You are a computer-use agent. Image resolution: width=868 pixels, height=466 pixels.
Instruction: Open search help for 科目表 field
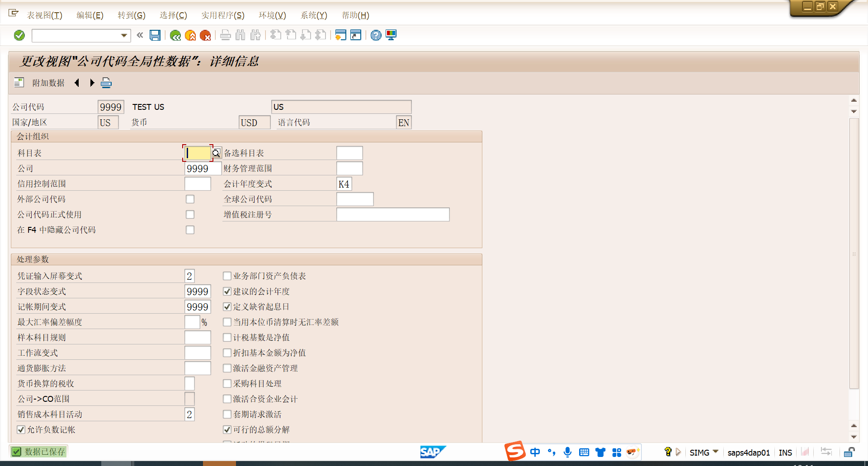click(x=217, y=153)
